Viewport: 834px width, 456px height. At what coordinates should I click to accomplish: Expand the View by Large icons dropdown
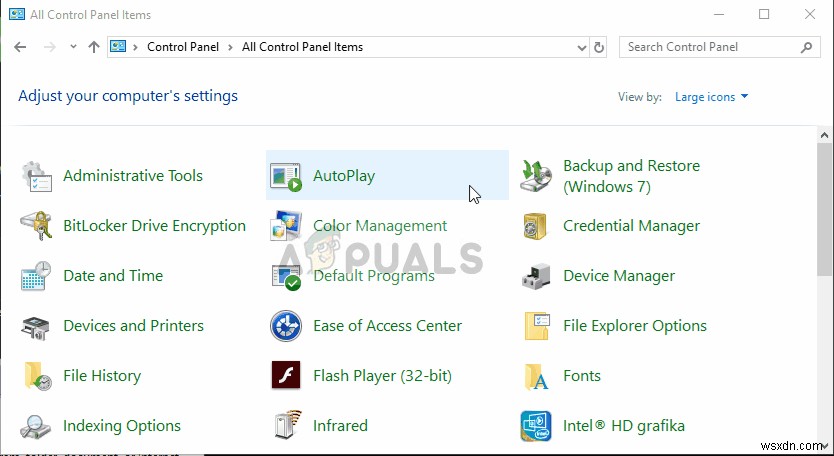coord(713,97)
